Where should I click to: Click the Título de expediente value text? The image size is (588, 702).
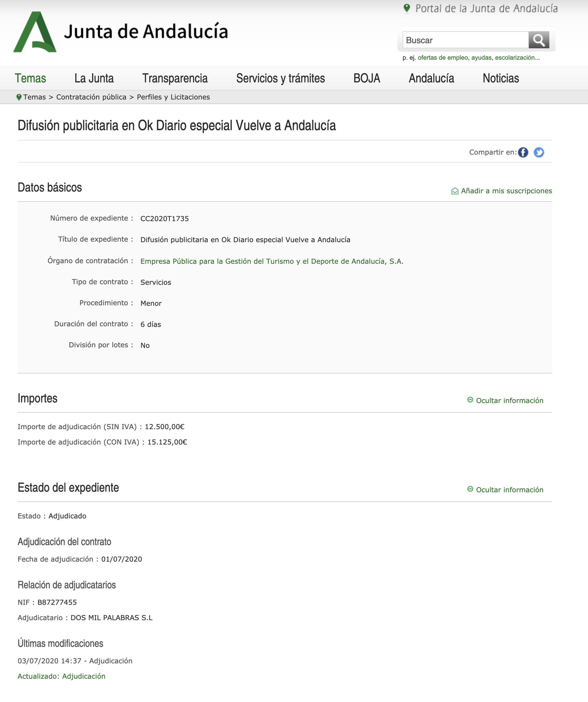click(x=245, y=240)
